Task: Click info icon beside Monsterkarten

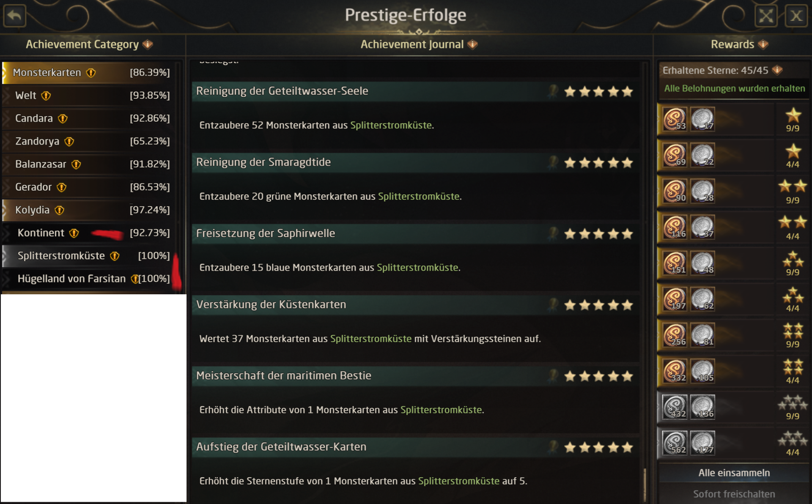Action: (91, 73)
